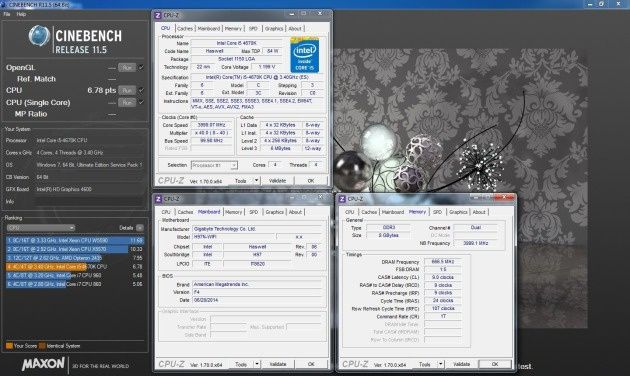This screenshot has height=376, width=630.
Task: Click the Identical System legend swatch
Action: point(42,345)
